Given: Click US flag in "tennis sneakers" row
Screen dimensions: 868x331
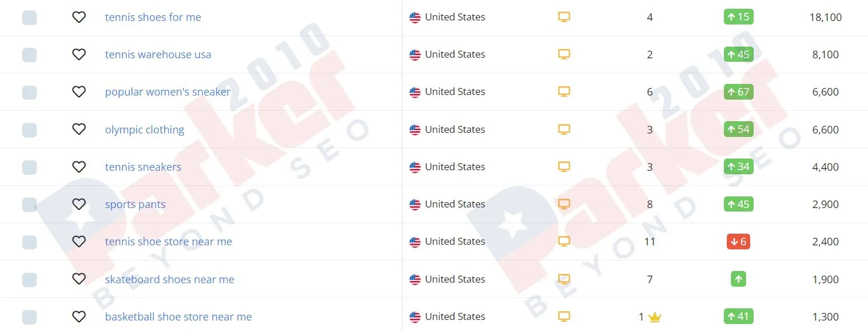Looking at the screenshot, I should coord(415,167).
